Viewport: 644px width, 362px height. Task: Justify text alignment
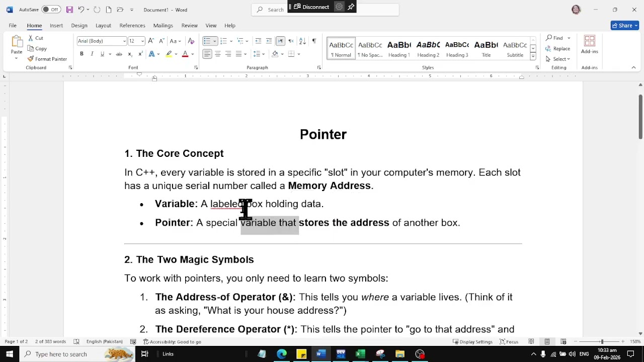point(238,54)
